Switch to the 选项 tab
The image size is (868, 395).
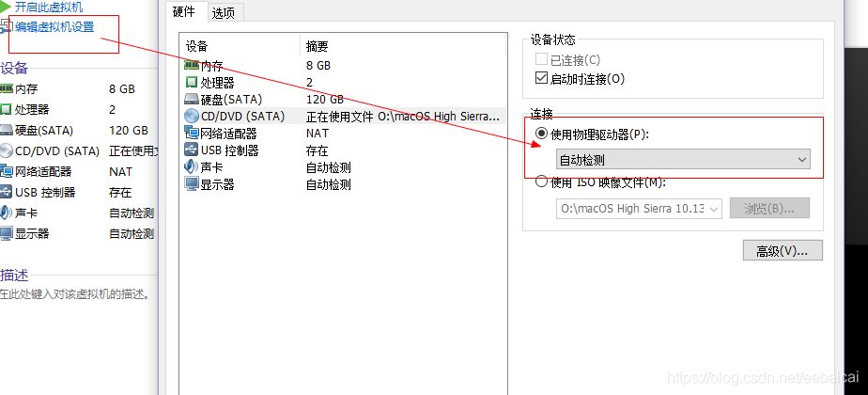(x=224, y=13)
